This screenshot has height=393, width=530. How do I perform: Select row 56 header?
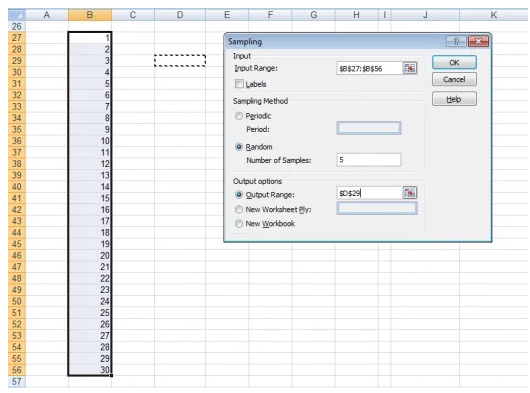tap(17, 370)
